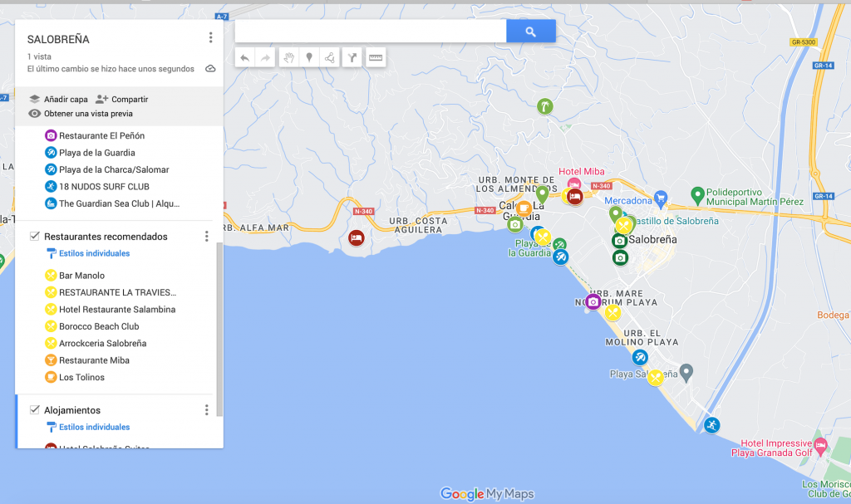Open Estilos individuales under Restaurantes recomendados

pyautogui.click(x=94, y=253)
